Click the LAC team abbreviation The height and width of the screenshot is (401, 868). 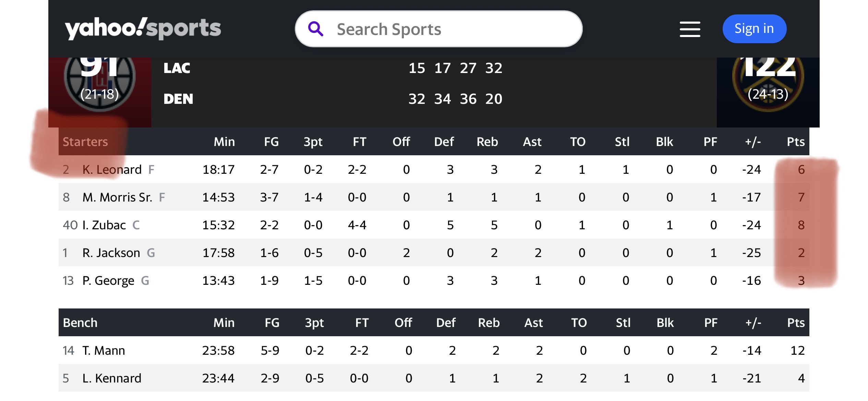pos(177,68)
